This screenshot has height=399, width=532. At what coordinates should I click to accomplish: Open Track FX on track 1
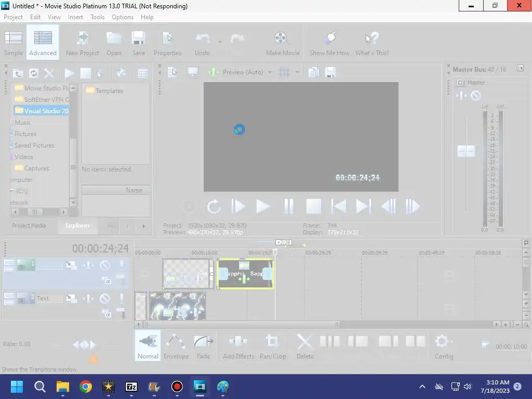pos(88,265)
